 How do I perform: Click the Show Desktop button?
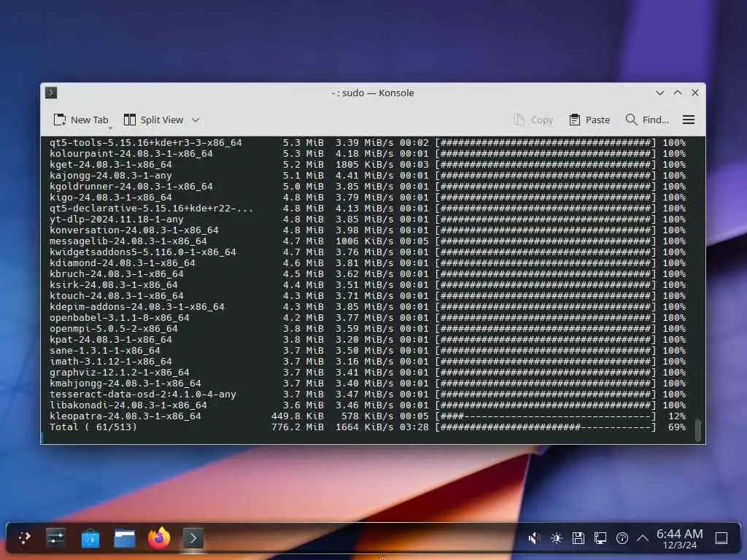(721, 538)
